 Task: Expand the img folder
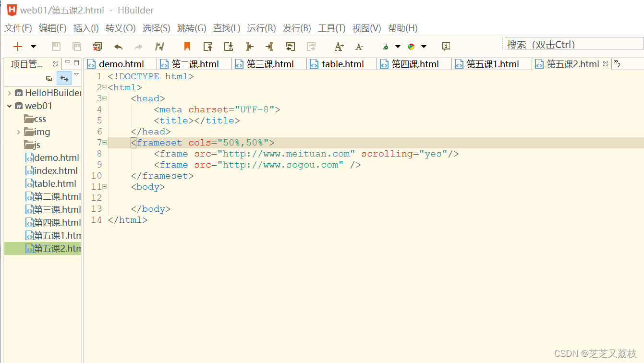(x=19, y=132)
